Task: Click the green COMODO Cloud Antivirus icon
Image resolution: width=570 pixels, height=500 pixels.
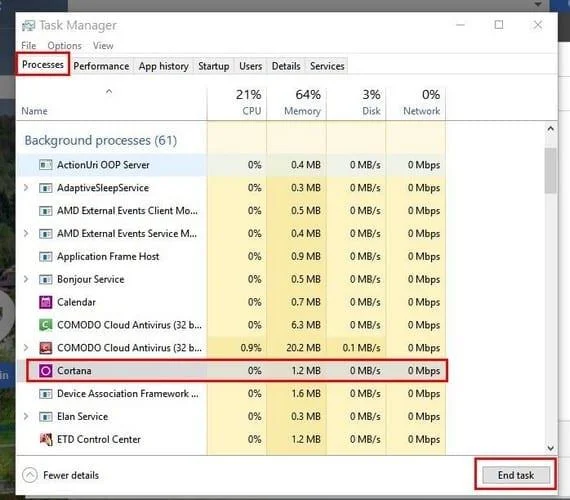Action: (45, 325)
